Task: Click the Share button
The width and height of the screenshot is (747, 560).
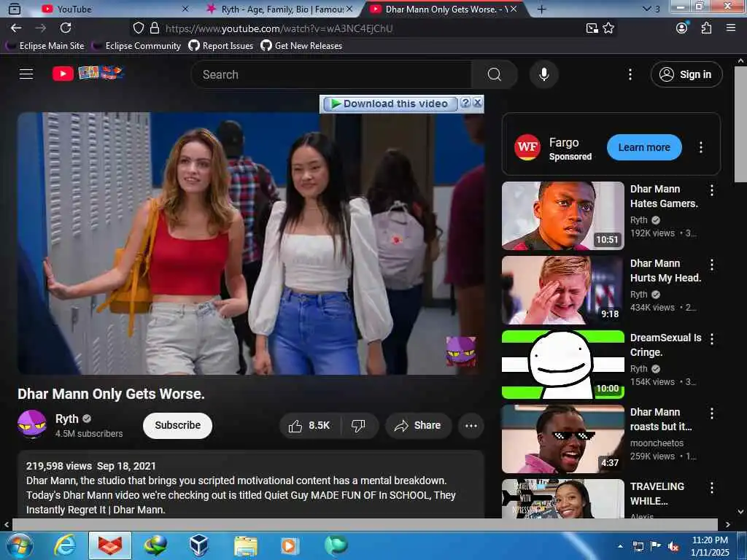Action: click(418, 425)
